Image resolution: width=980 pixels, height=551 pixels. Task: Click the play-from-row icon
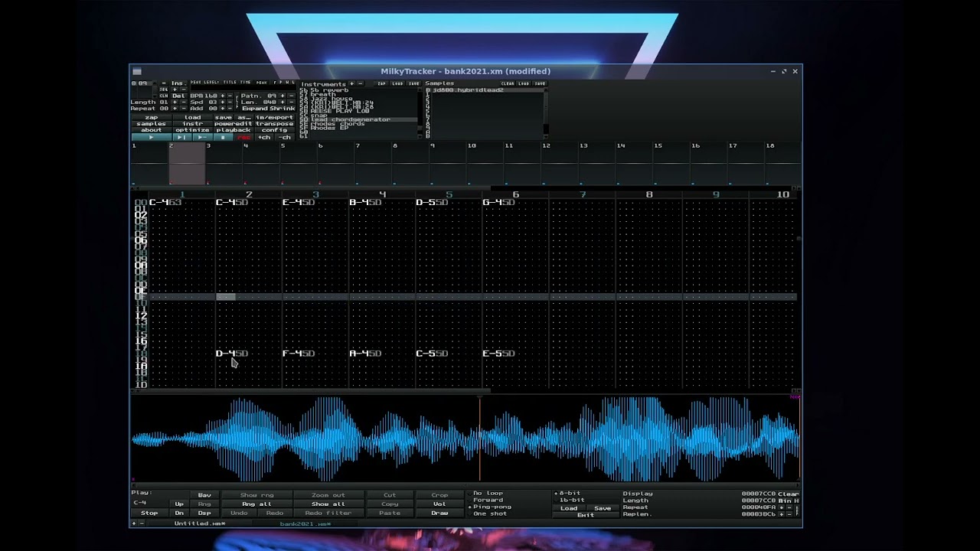coord(201,137)
